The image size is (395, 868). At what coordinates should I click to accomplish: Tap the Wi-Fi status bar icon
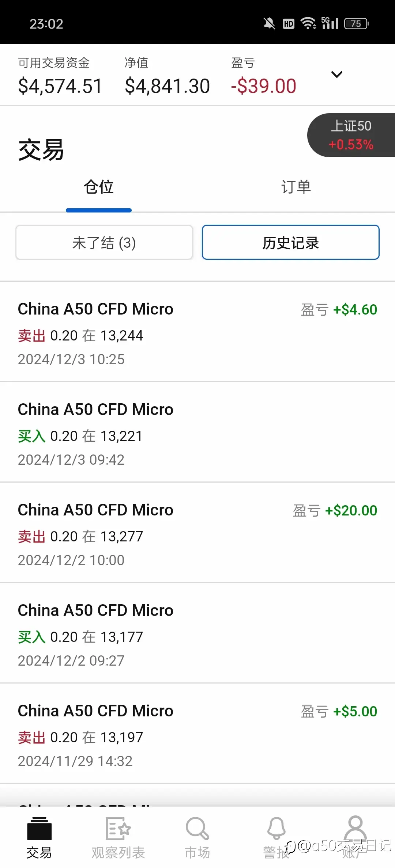(308, 24)
